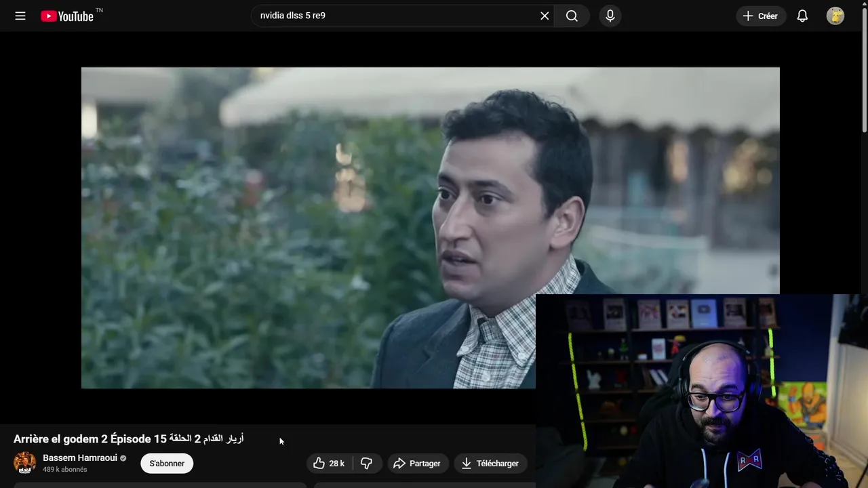Start voice search with microphone

click(x=610, y=16)
